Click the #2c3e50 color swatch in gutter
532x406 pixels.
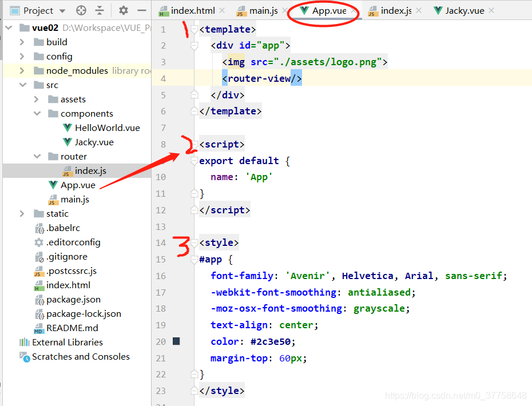(x=176, y=341)
